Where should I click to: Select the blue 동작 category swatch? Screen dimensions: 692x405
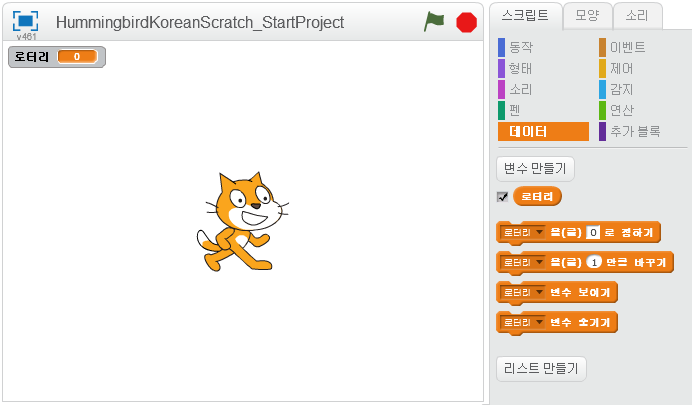[502, 47]
